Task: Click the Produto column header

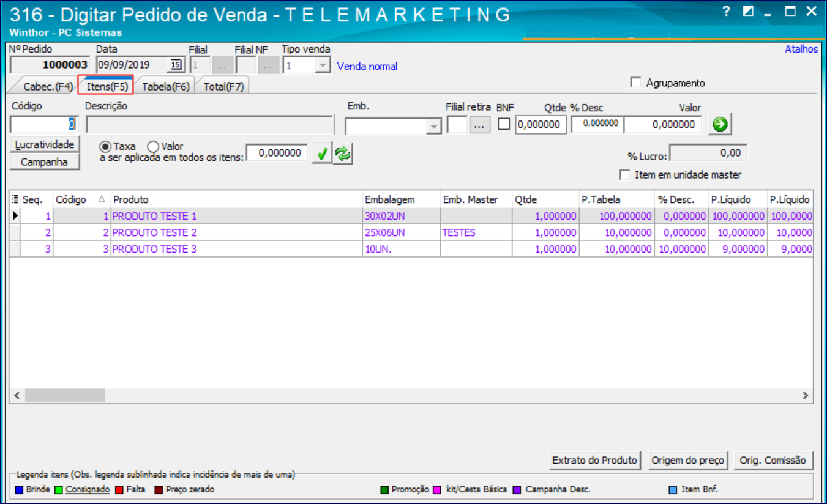Action: point(237,199)
